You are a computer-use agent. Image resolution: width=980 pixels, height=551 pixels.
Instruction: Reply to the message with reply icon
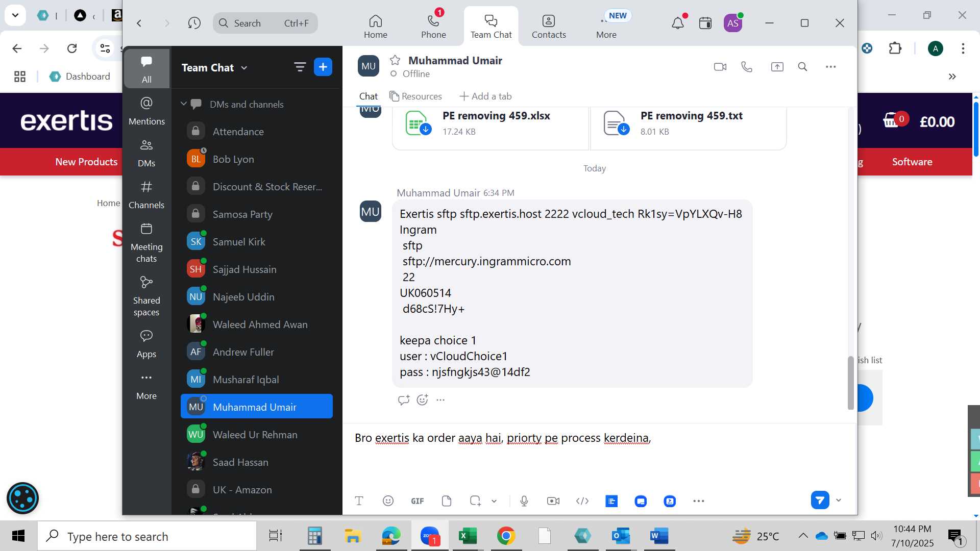click(x=404, y=400)
